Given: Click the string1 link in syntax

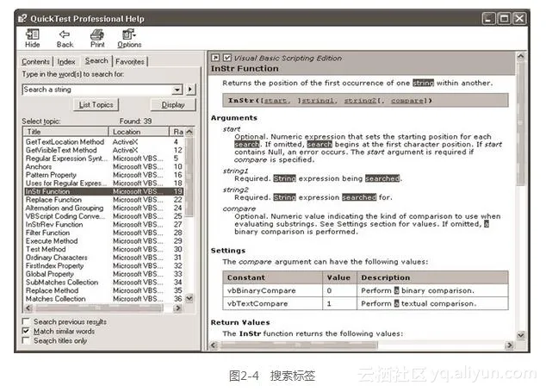Looking at the screenshot, I should click(x=317, y=101).
